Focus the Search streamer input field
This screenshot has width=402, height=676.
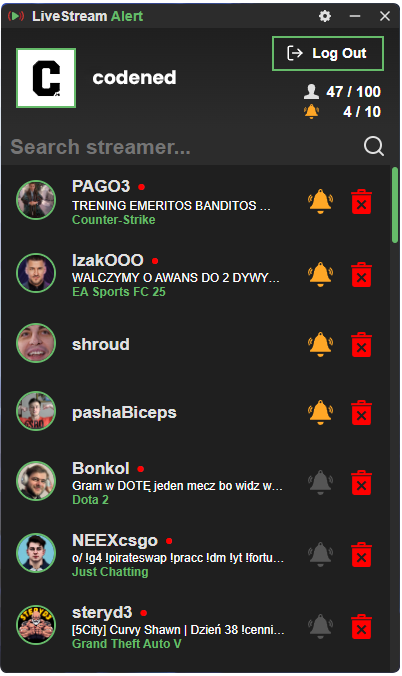pos(183,147)
